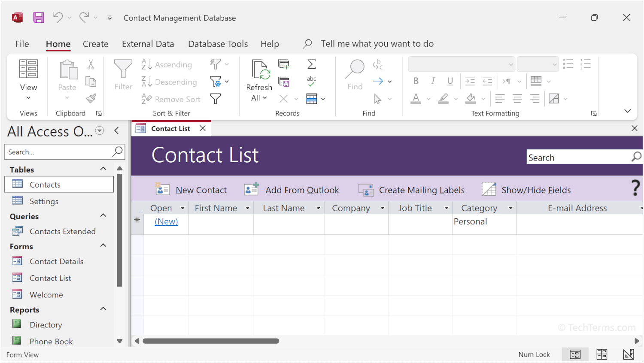Image resolution: width=644 pixels, height=363 pixels.
Task: Click the New Contact button
Action: pos(191,190)
